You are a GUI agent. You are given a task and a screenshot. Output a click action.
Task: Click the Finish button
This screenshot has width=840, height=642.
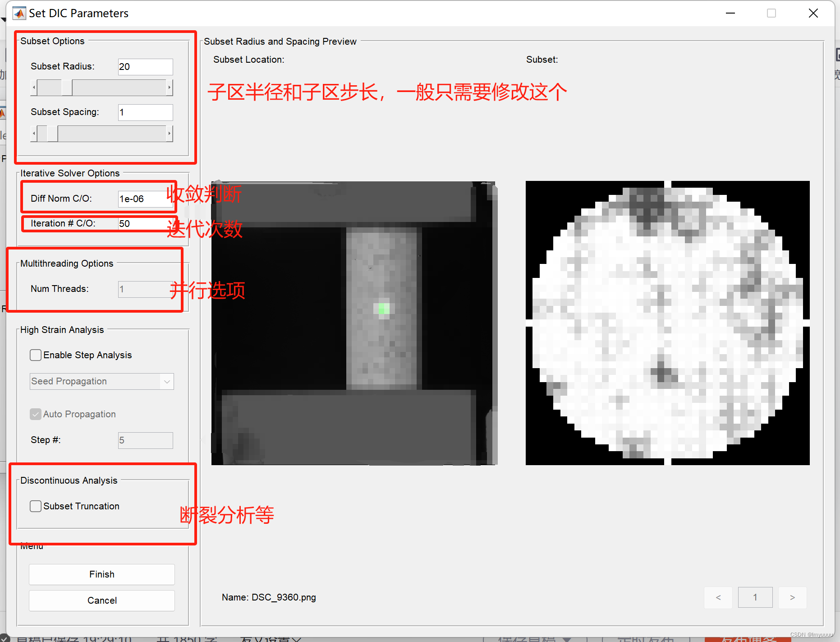101,574
